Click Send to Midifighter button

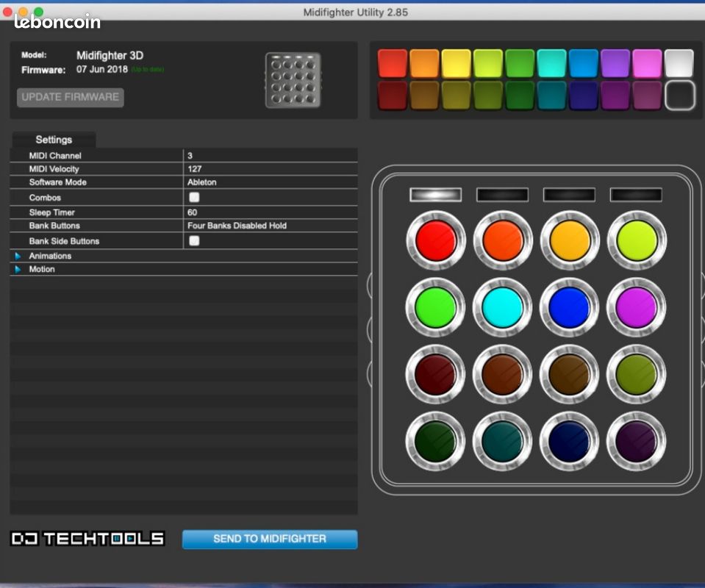[x=270, y=539]
